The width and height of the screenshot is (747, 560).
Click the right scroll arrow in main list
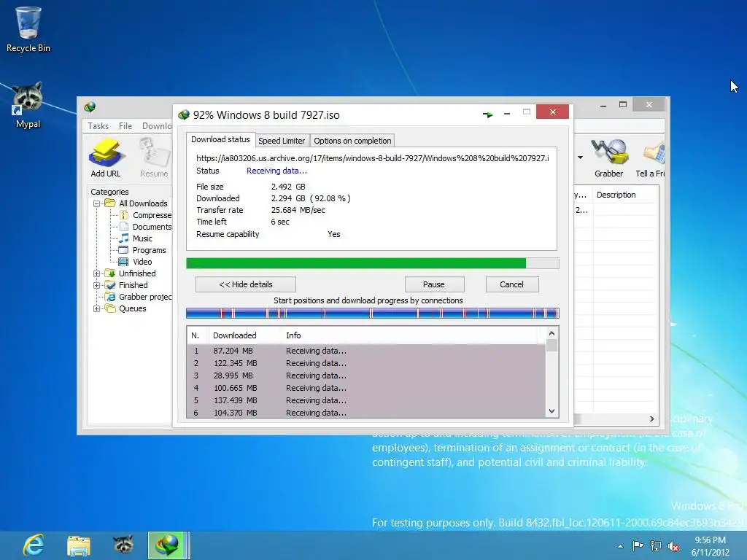(x=651, y=419)
